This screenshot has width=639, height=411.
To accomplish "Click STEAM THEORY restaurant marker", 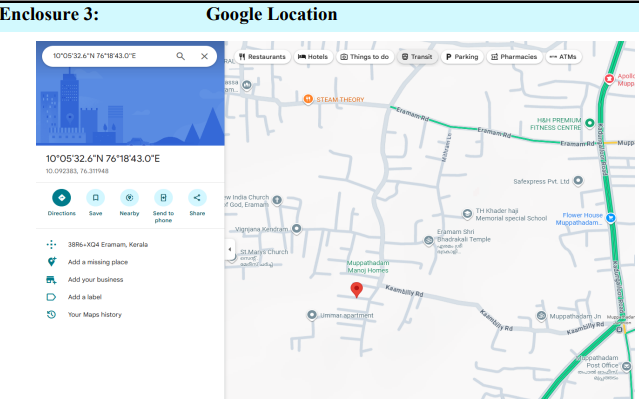I will tap(308, 99).
